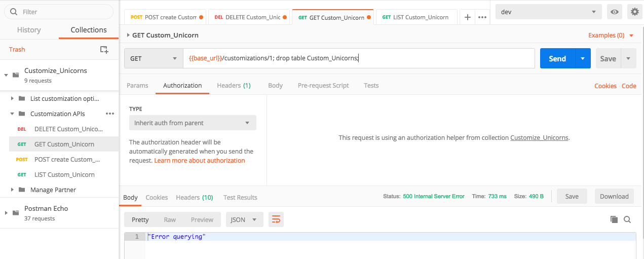Switch to the History tab
Screen dimensions: 644x259
click(x=29, y=30)
